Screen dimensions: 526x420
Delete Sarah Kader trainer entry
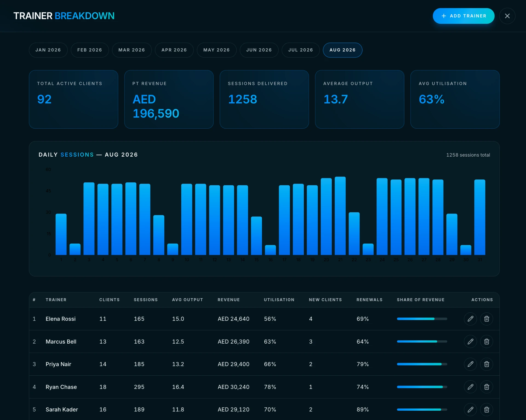point(487,410)
